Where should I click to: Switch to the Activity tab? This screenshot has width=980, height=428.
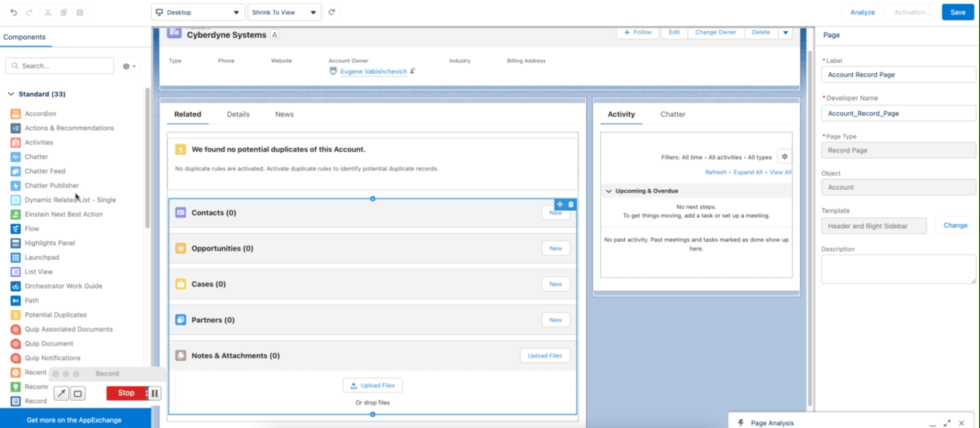tap(621, 114)
